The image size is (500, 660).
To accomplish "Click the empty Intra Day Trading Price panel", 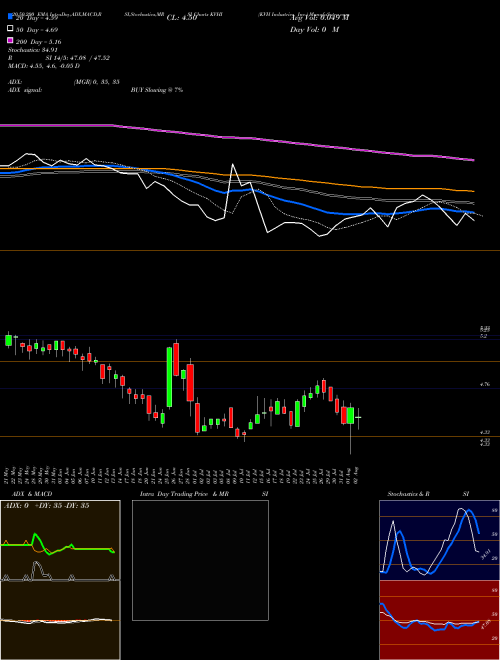I will point(200,560).
